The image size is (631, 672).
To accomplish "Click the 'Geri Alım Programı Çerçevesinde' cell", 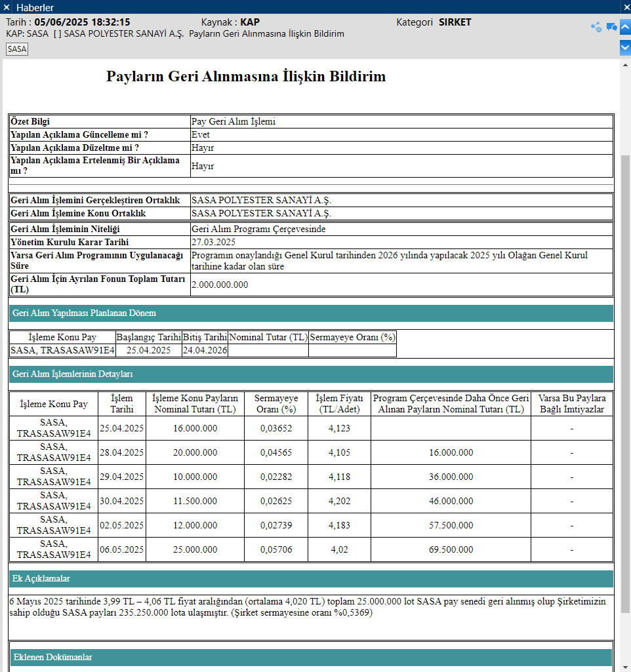I will pos(401,229).
